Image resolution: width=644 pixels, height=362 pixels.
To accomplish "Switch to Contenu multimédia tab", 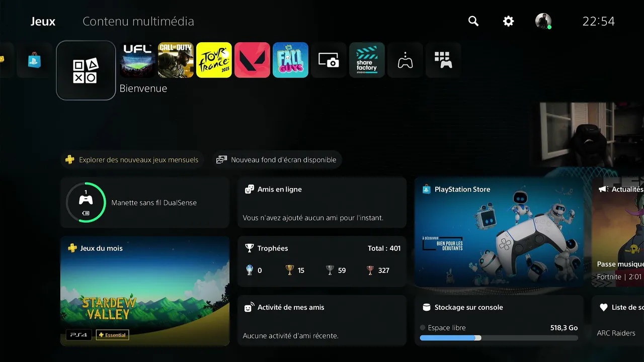I will pos(138,22).
